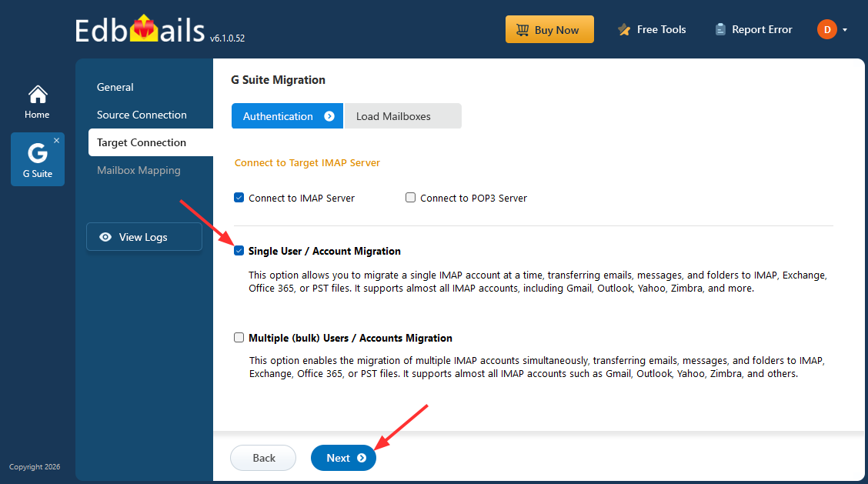Screen dimensions: 868x484
Task: Click the shopping cart Buy Now icon
Action: [522, 30]
